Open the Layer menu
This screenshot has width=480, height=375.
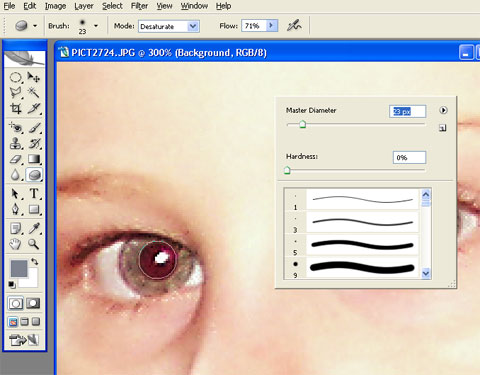tap(84, 6)
